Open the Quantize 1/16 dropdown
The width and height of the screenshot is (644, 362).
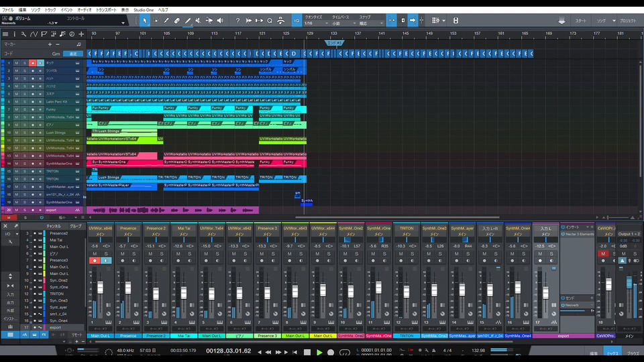[x=316, y=23]
